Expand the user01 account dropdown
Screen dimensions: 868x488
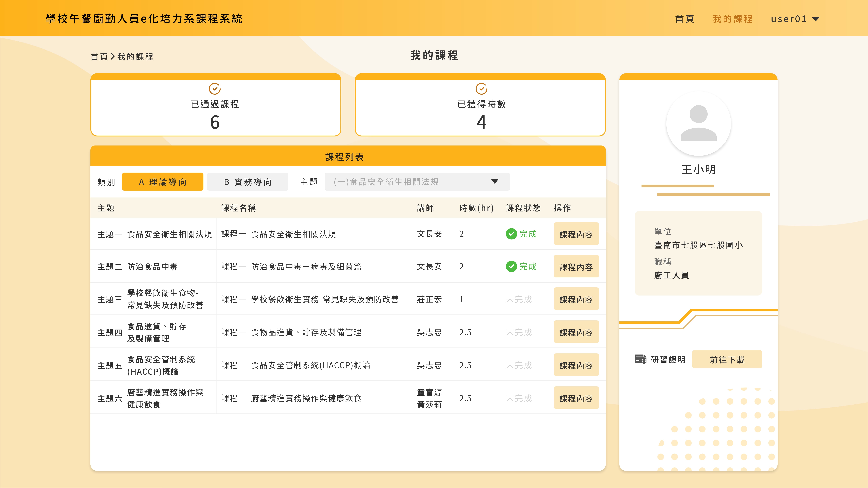pos(795,19)
